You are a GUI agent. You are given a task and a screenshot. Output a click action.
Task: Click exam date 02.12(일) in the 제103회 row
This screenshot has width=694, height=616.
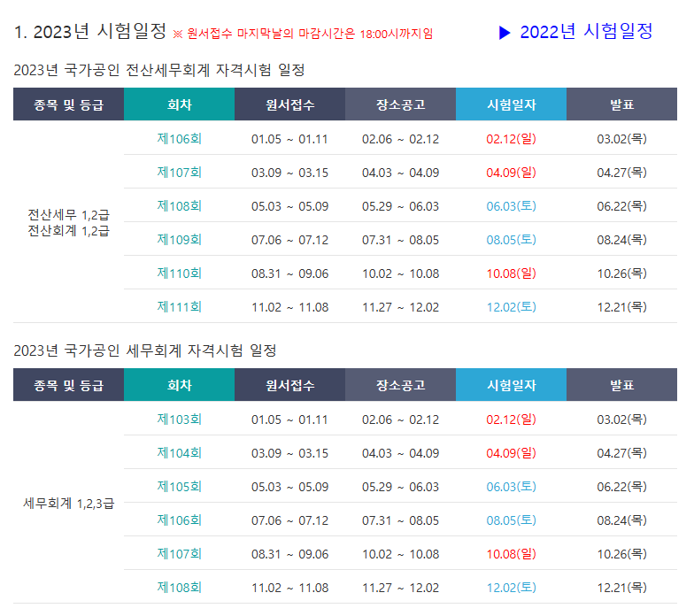tap(512, 420)
